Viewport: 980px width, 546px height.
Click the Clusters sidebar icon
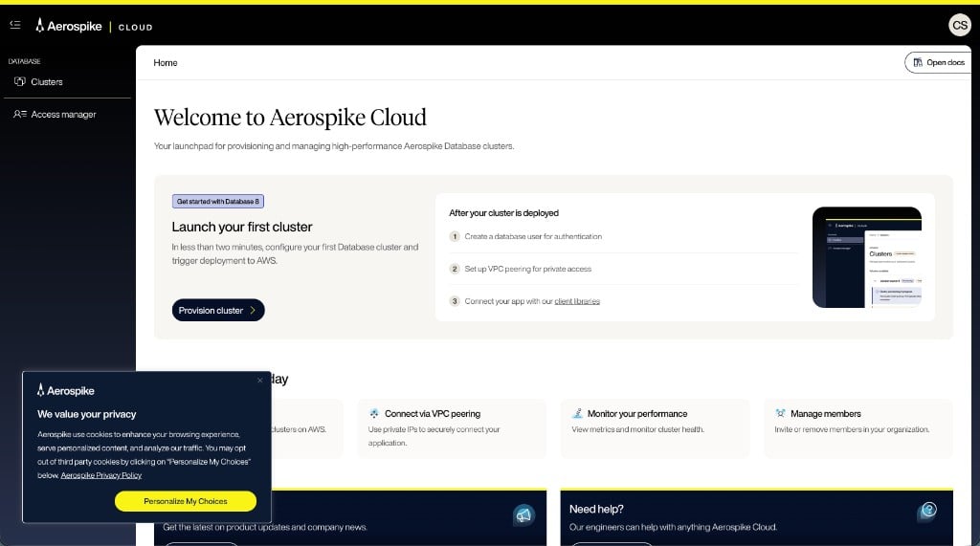tap(19, 82)
